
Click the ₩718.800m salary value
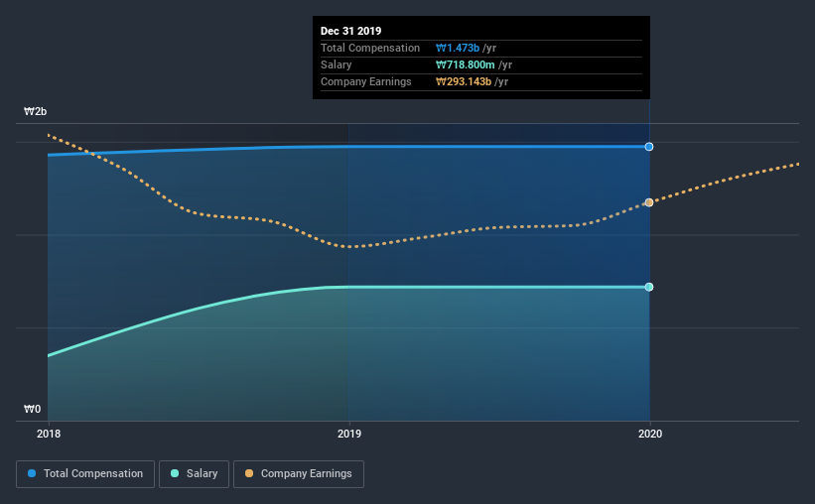[466, 64]
